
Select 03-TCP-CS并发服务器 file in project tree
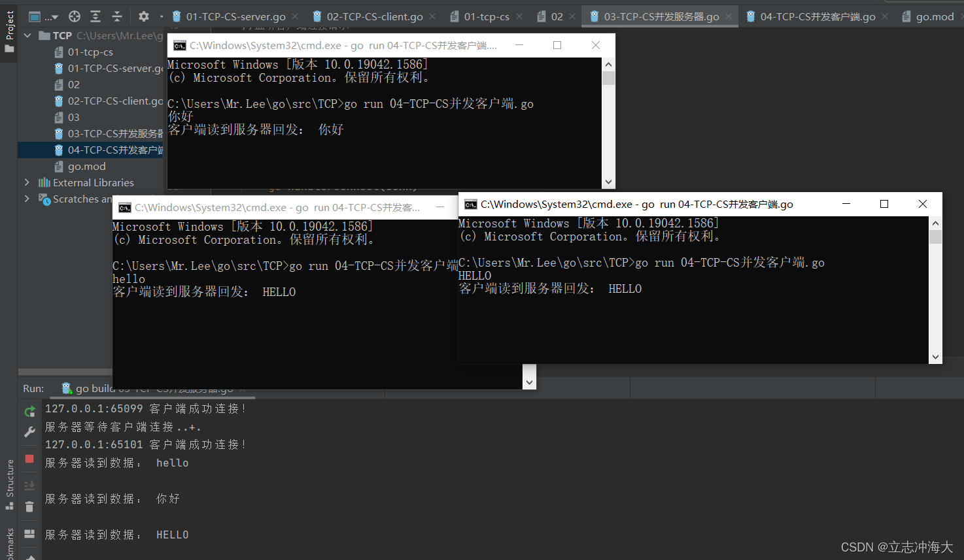109,133
